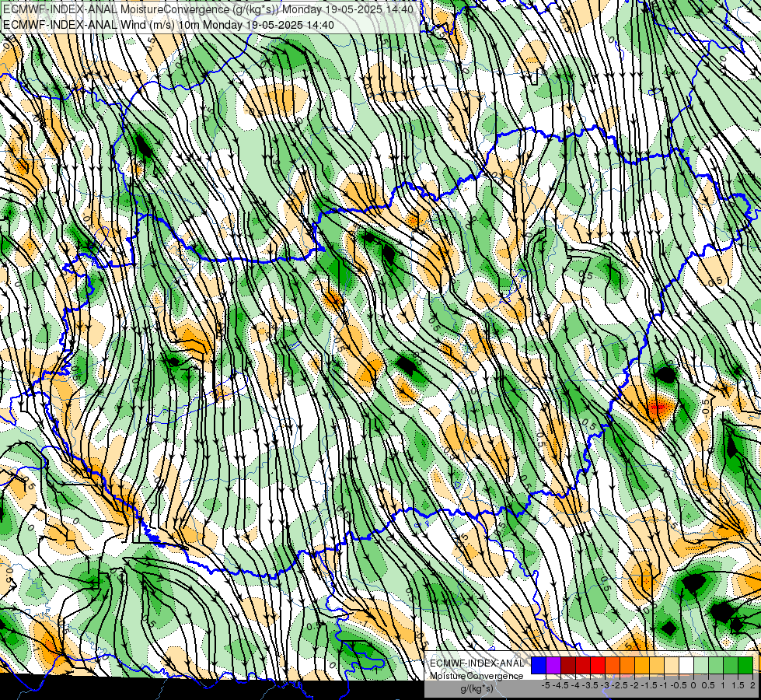Viewport: 761px width, 700px height.
Task: Click the -3.5 legend tick label
Action: point(590,685)
